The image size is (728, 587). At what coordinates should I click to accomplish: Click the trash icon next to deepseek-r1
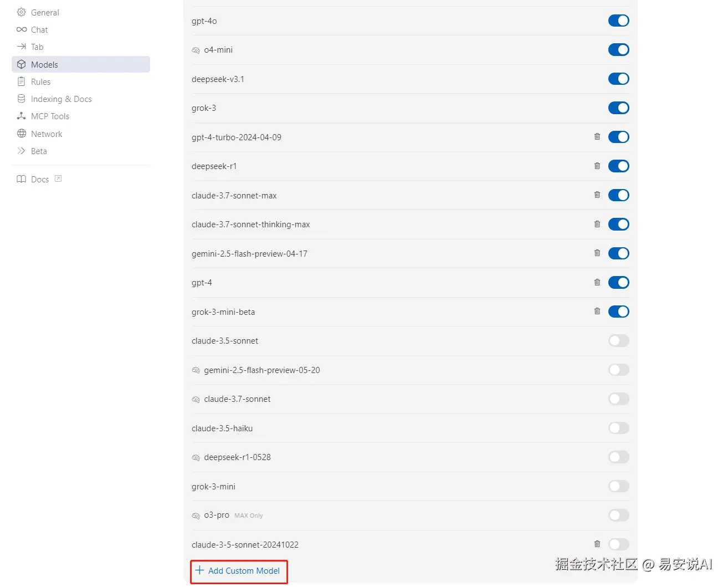coord(597,166)
